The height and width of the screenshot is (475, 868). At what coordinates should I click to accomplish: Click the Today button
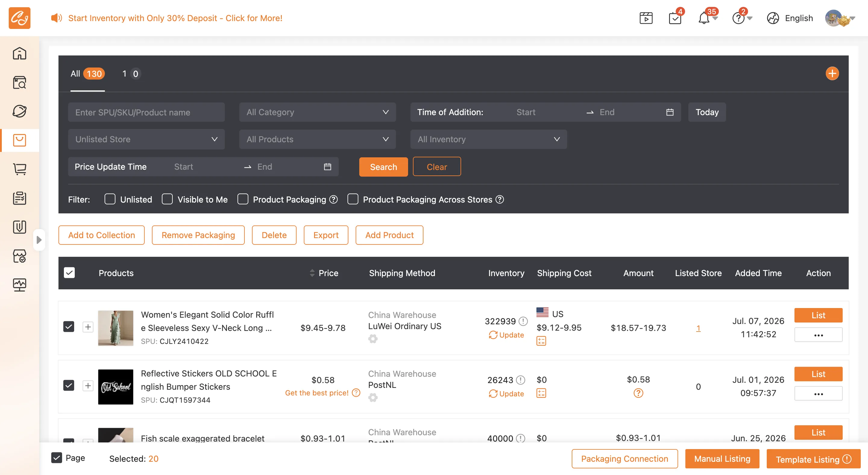pos(707,112)
